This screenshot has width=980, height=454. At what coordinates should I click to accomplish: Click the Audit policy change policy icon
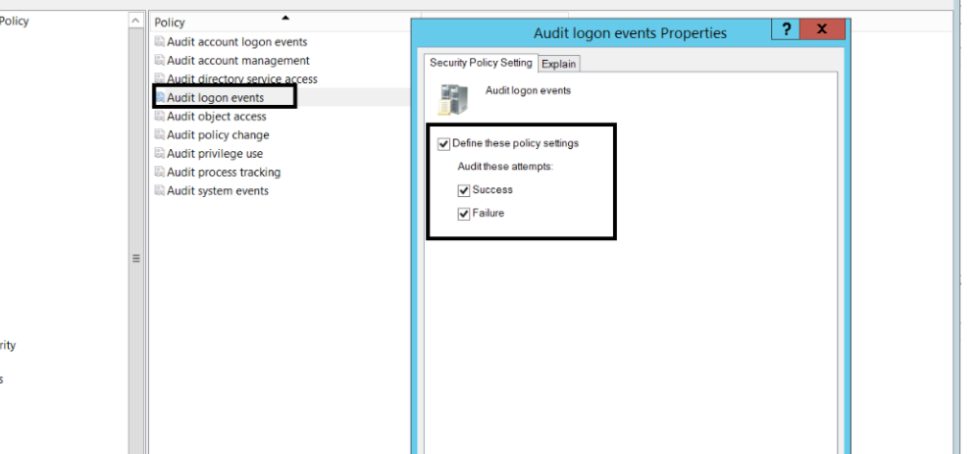coord(160,135)
